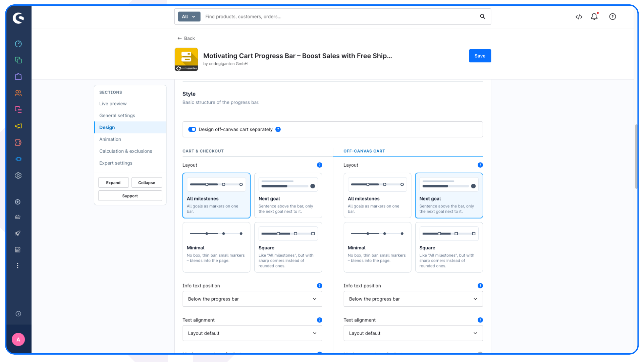644x362 pixels.
Task: Select Square layout for Off-canvas cart
Action: tap(449, 247)
